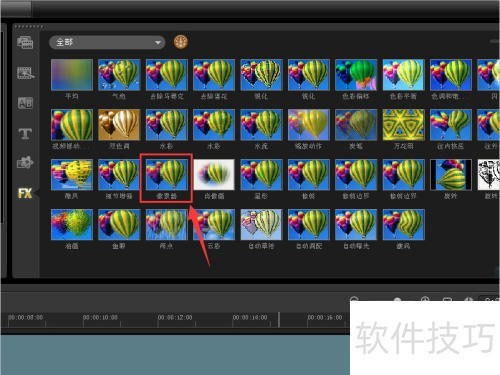Open the Instant Project template icon
The width and height of the screenshot is (500, 375).
(25, 73)
